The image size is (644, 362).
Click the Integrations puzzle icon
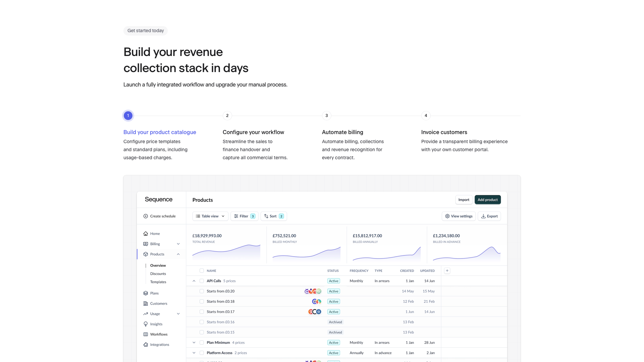pyautogui.click(x=146, y=345)
